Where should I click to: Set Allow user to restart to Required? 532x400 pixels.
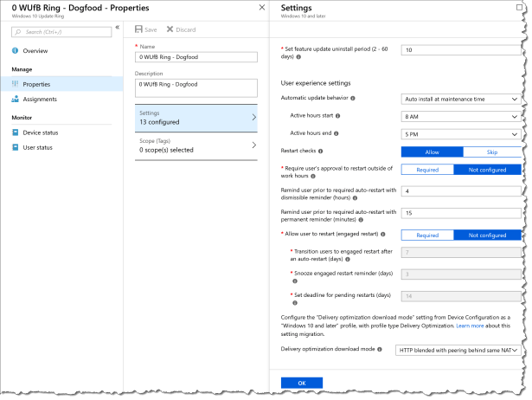pyautogui.click(x=427, y=235)
